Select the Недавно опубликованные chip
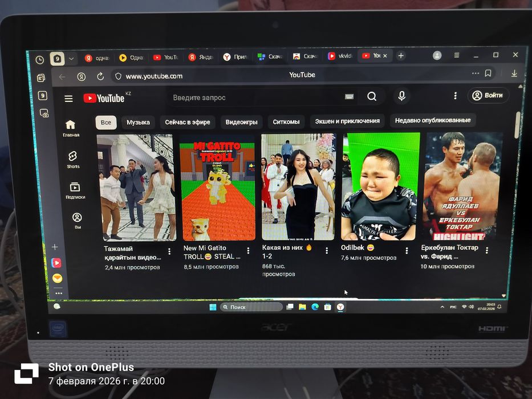Screen dimensions: 532x399 coord(433,120)
